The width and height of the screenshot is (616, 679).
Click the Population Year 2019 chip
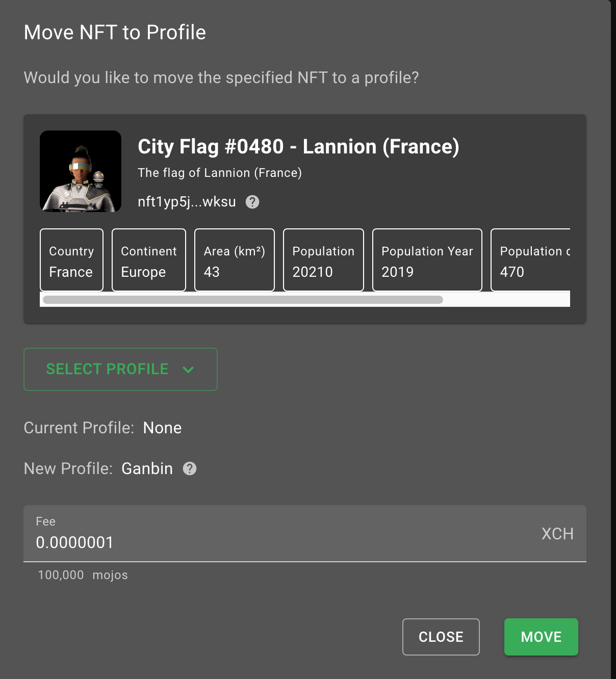427,260
